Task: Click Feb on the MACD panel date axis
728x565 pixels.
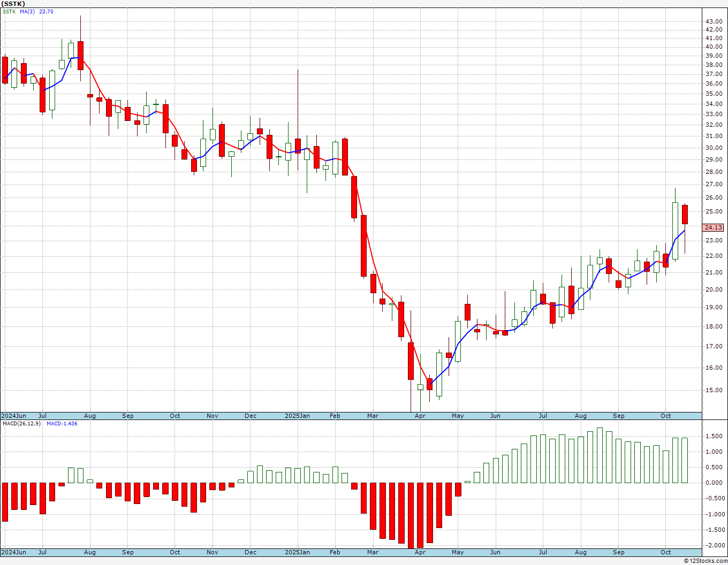Action: click(335, 552)
